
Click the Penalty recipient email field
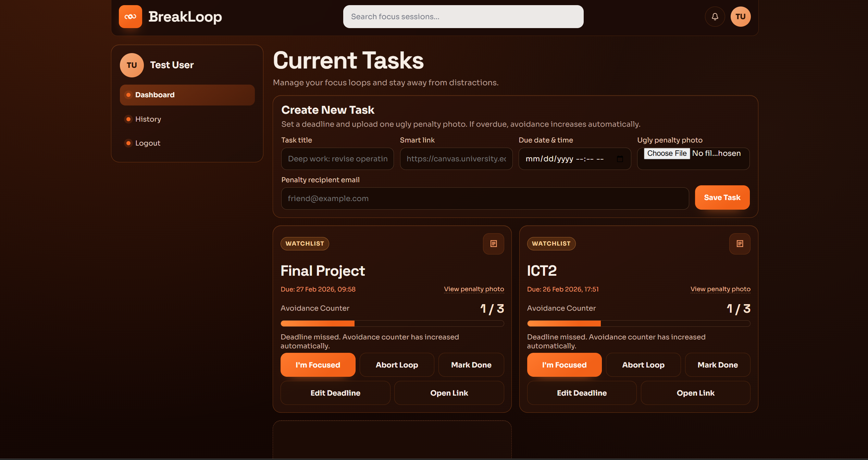tap(485, 198)
